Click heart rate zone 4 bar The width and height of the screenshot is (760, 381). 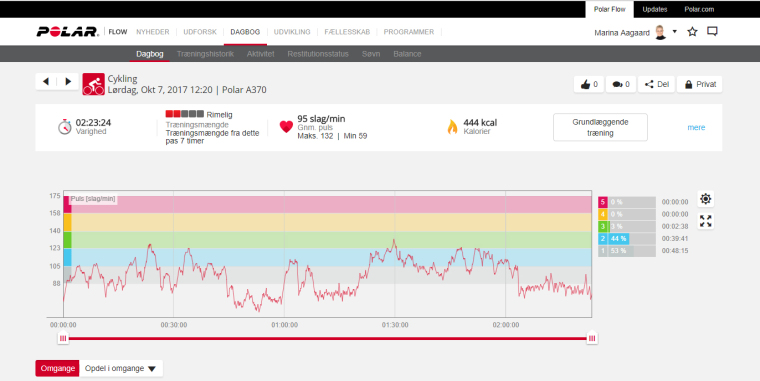pos(627,214)
